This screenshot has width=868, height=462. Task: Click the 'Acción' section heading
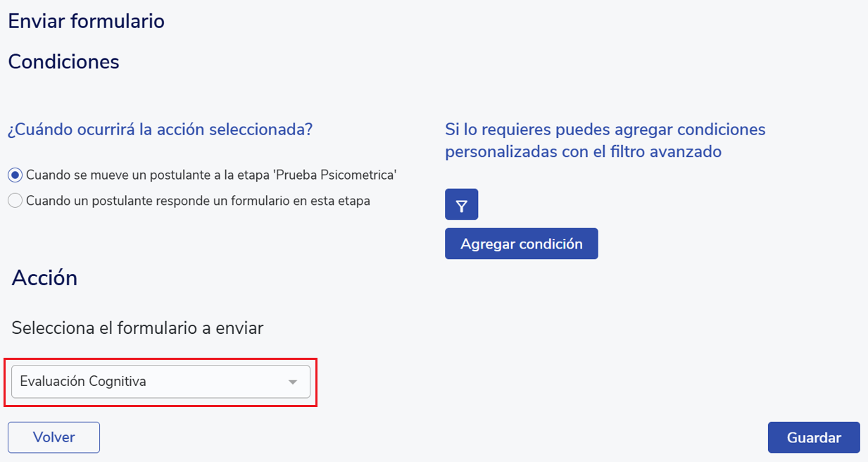point(44,278)
